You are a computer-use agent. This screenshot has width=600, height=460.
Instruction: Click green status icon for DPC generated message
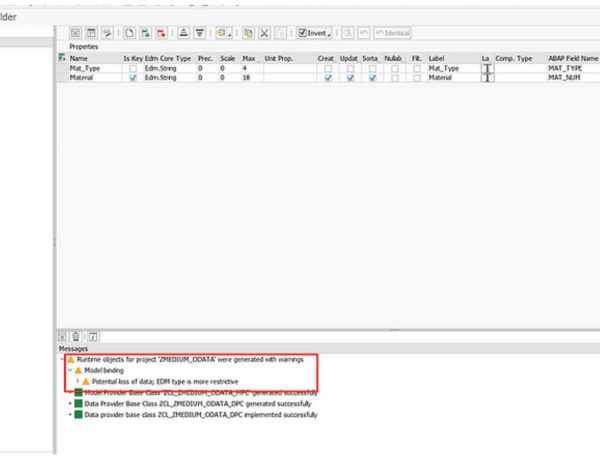(78, 403)
